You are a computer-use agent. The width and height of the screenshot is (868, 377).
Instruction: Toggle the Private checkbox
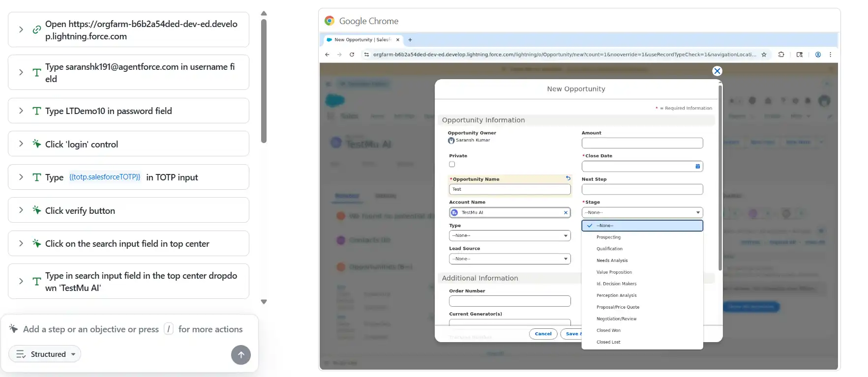452,164
